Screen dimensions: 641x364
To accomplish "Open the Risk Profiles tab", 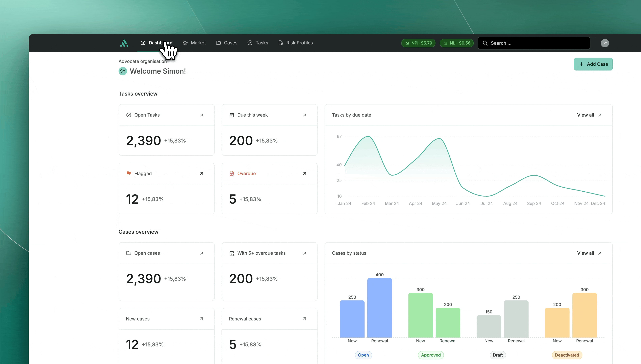I will tap(296, 43).
